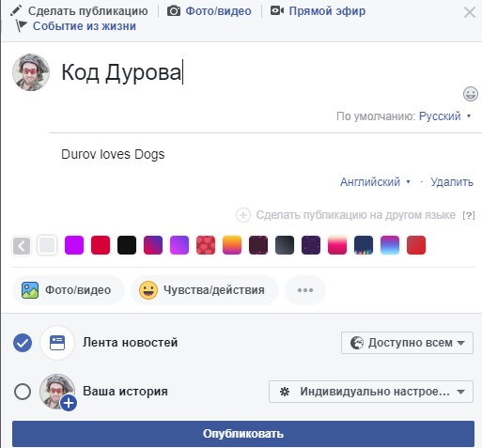Open the Индивидуально настрое... story privacy dropdown

click(371, 392)
